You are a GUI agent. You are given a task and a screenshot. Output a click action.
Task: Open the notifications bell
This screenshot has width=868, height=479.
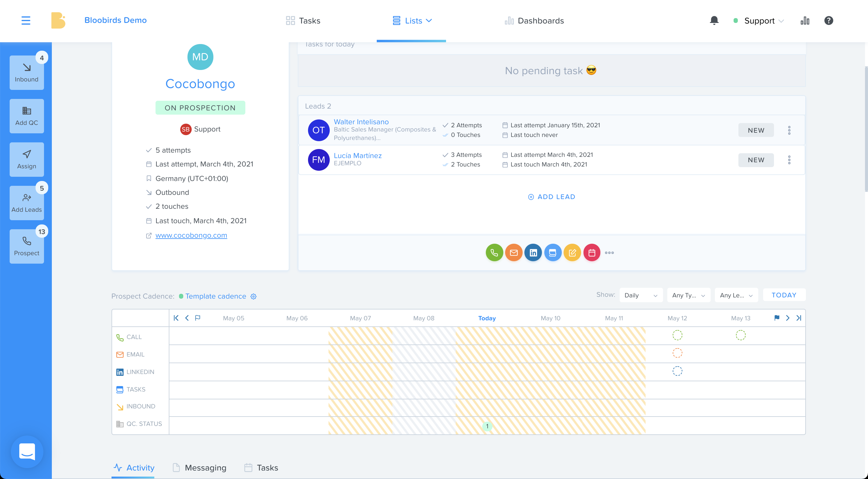714,21
